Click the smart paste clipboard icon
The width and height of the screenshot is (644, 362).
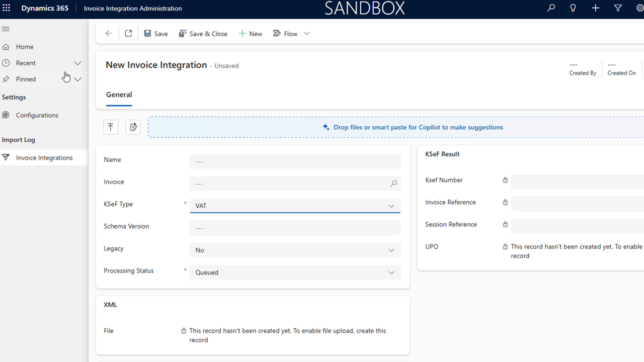coord(133,127)
